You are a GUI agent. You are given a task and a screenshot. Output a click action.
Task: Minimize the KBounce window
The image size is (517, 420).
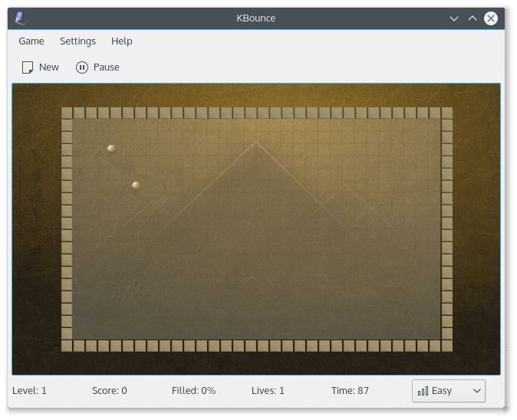point(454,18)
